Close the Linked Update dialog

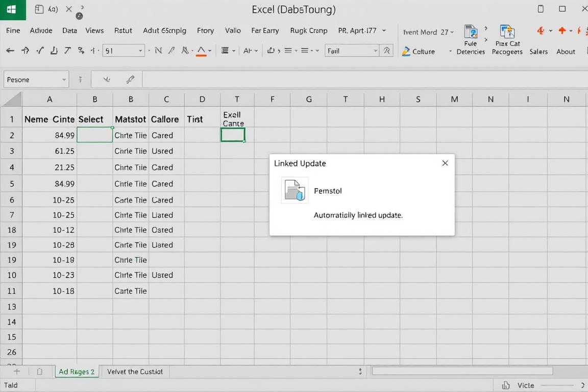[445, 163]
